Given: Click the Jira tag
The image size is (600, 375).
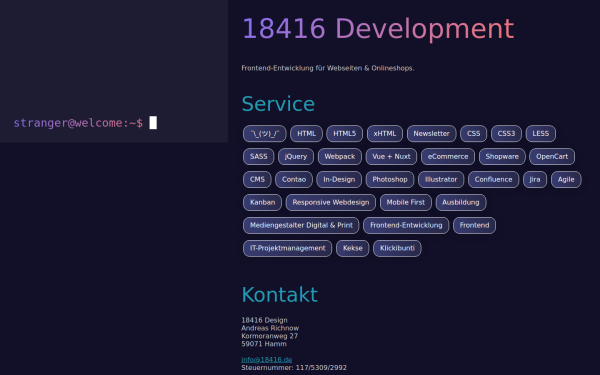Looking at the screenshot, I should point(535,179).
